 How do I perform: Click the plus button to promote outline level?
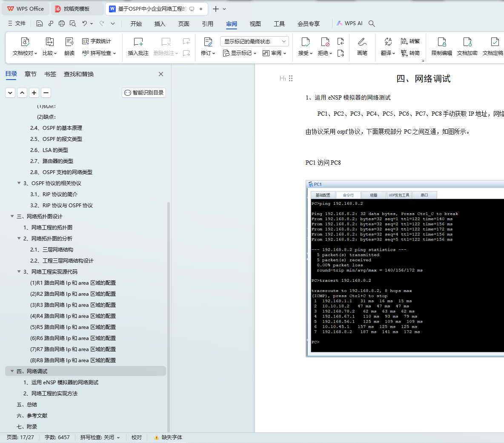tap(34, 93)
